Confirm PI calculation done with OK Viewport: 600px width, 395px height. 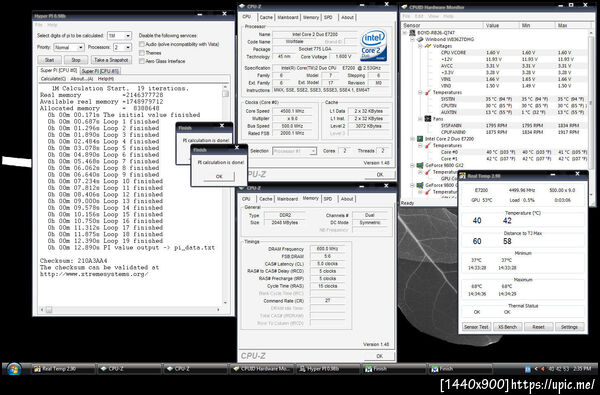[219, 176]
